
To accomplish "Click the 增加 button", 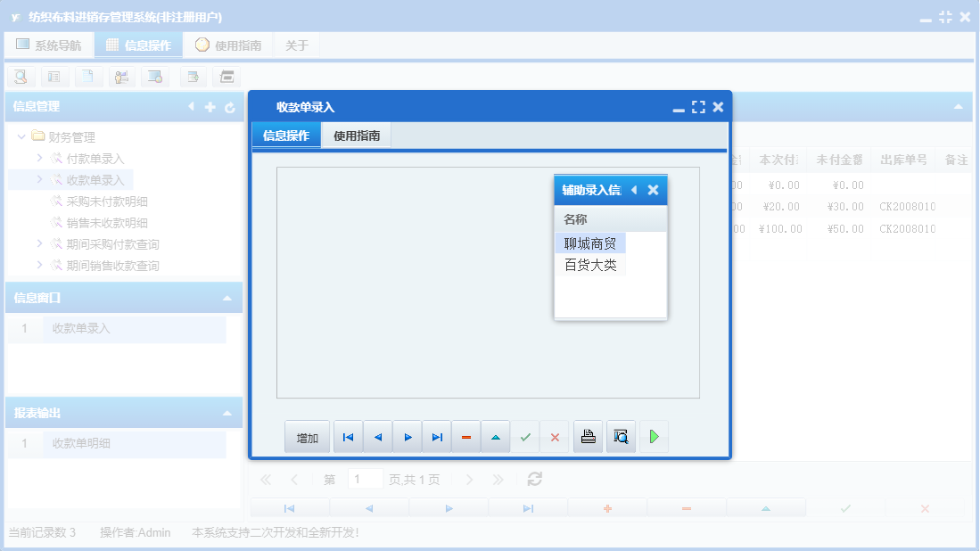I will [308, 438].
